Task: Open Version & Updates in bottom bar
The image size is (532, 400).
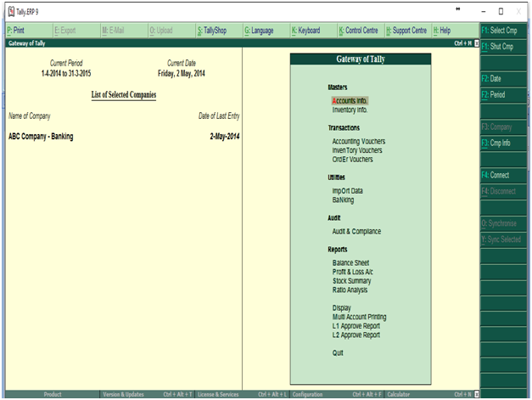Action: tap(147, 394)
